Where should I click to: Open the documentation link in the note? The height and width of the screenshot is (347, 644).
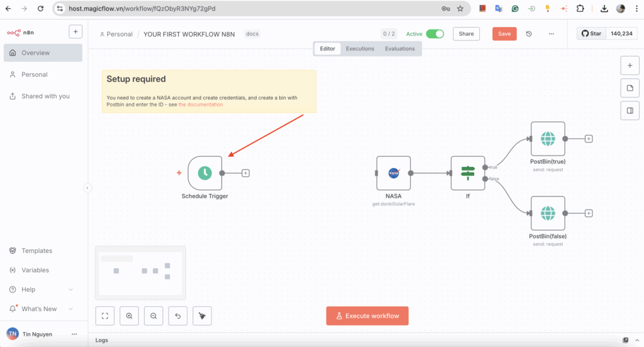[201, 105]
